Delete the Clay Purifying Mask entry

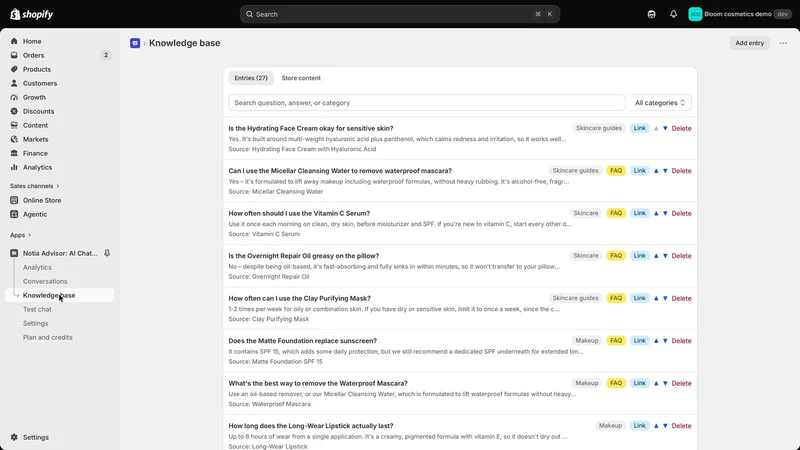[x=681, y=298]
